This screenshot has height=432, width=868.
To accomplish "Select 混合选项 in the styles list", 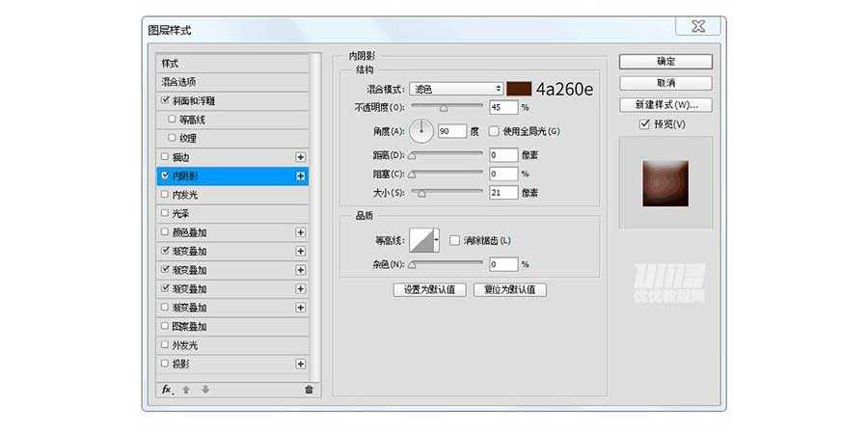I will coord(231,82).
